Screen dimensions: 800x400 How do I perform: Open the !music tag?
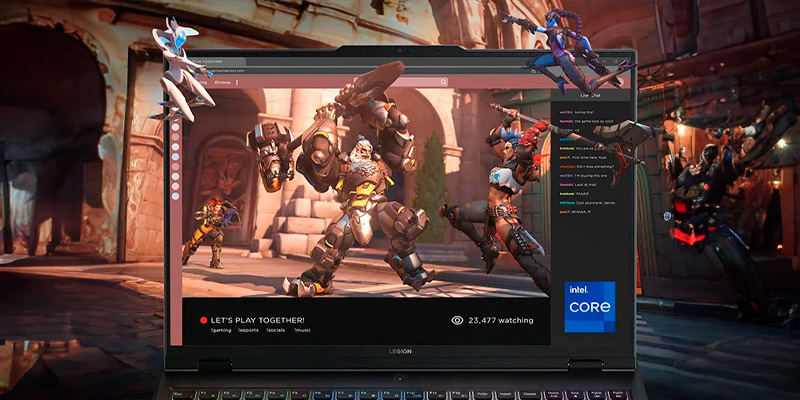[x=303, y=330]
